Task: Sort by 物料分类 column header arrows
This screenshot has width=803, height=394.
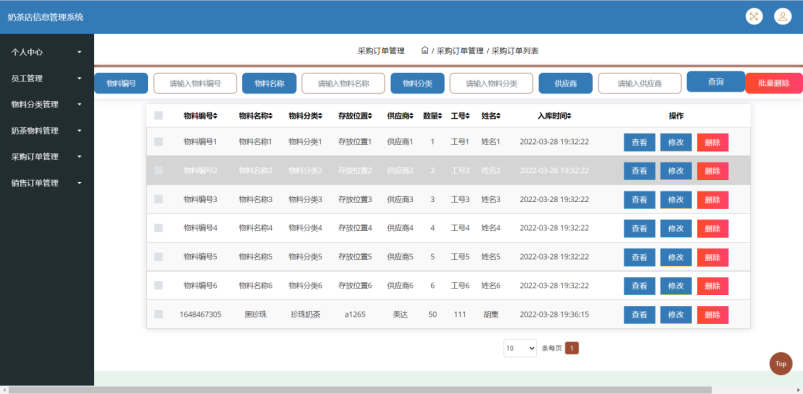Action: click(321, 116)
